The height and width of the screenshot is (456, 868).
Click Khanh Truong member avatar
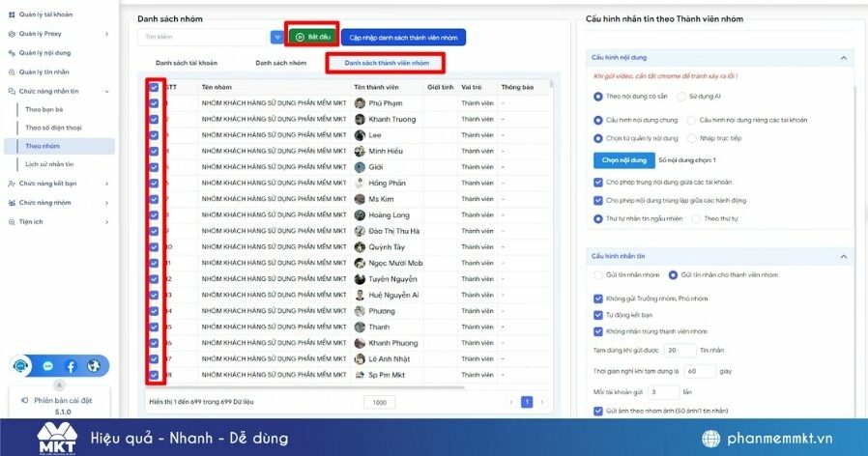click(360, 119)
